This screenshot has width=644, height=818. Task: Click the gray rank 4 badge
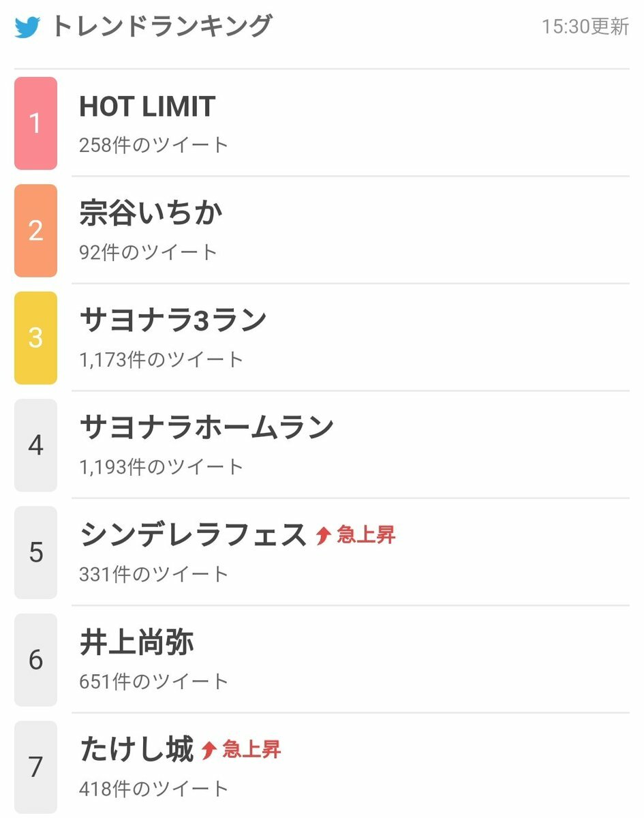(x=35, y=445)
